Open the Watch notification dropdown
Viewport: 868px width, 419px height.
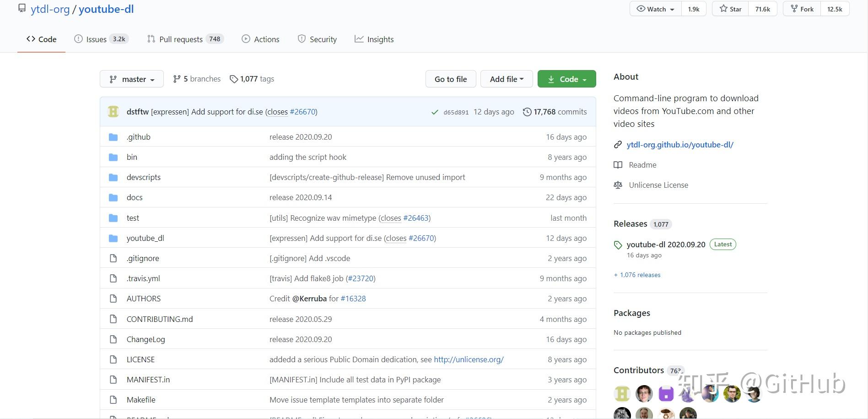point(654,8)
